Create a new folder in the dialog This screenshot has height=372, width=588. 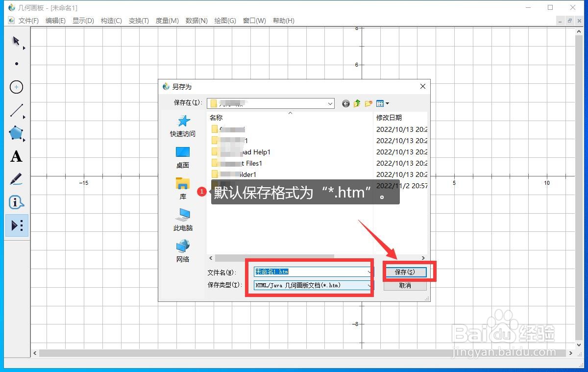click(x=368, y=103)
